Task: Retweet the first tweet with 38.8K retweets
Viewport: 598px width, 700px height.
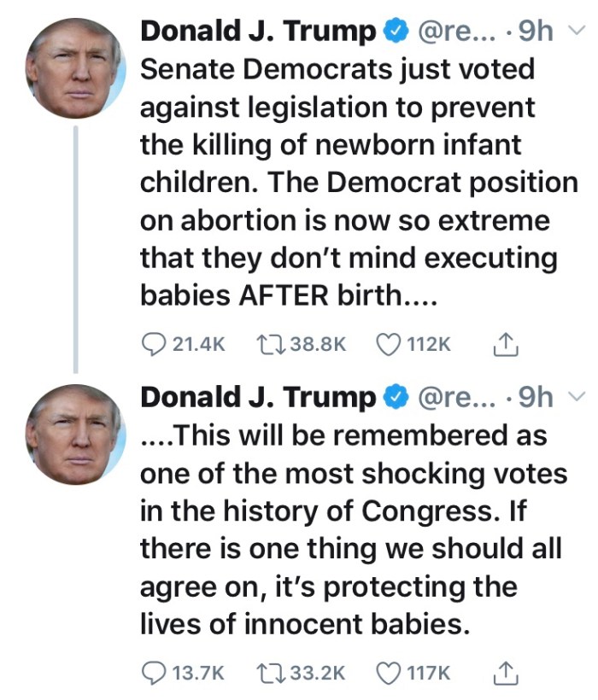Action: (x=271, y=344)
